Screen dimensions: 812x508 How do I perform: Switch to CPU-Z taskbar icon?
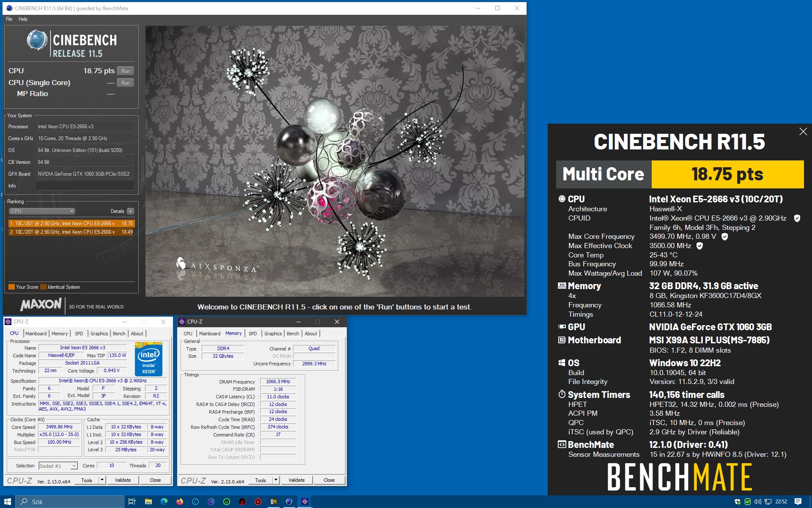click(x=305, y=502)
